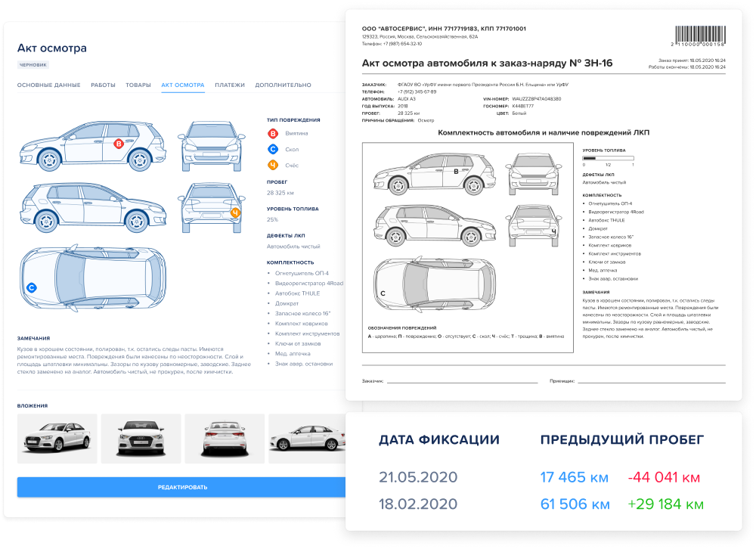Open the ОСНОВНЫЕ ДАННЫЕ tab
This screenshot has height=549, width=756.
[x=50, y=85]
